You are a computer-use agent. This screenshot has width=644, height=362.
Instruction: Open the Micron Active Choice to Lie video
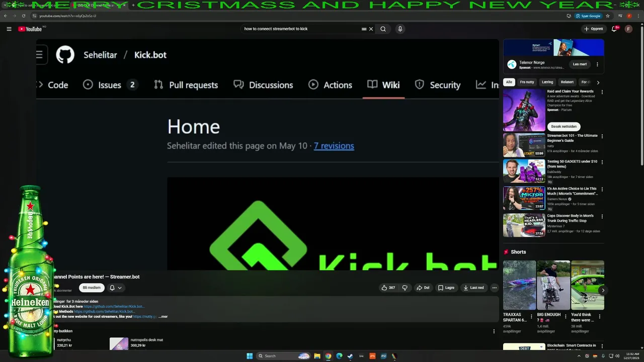pyautogui.click(x=524, y=198)
